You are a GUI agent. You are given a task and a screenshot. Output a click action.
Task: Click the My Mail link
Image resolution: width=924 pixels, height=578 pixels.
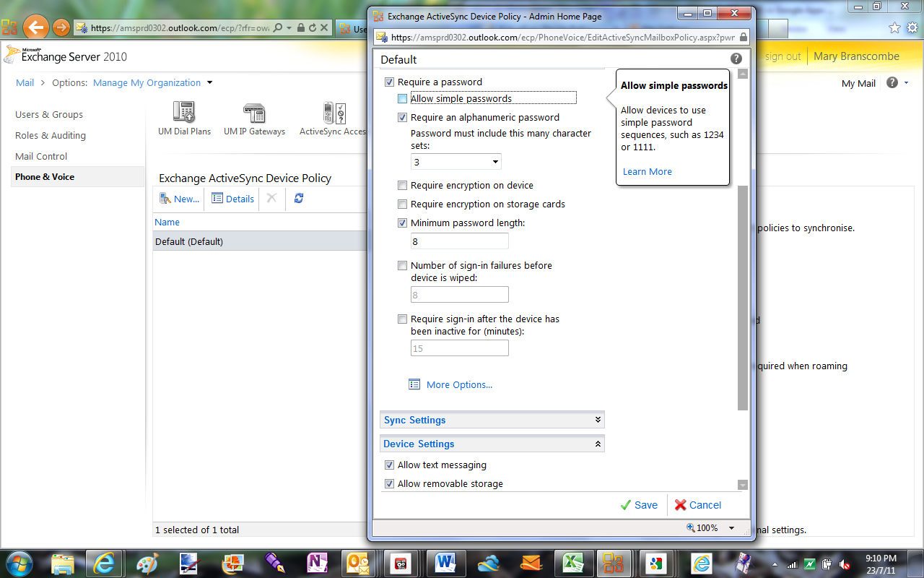pyautogui.click(x=858, y=83)
